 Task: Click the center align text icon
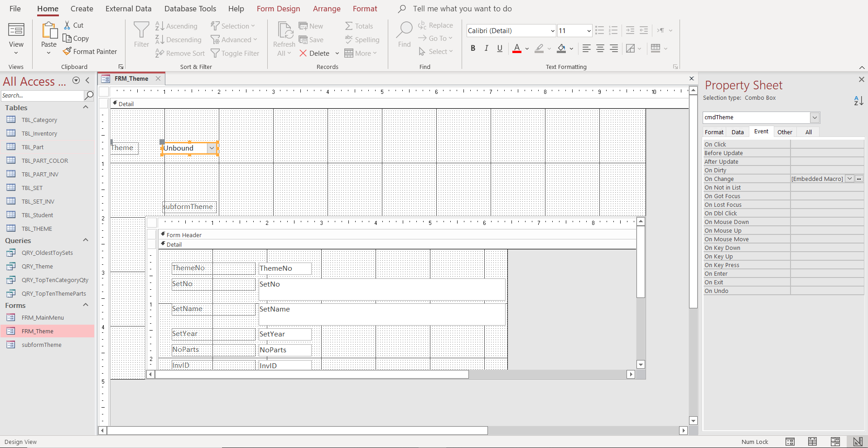coord(600,48)
